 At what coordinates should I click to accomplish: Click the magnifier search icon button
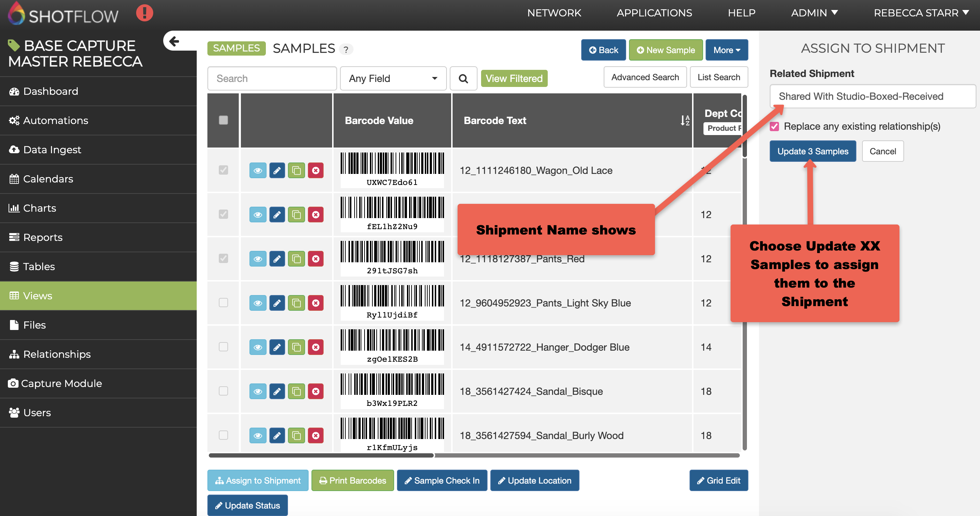pyautogui.click(x=463, y=78)
